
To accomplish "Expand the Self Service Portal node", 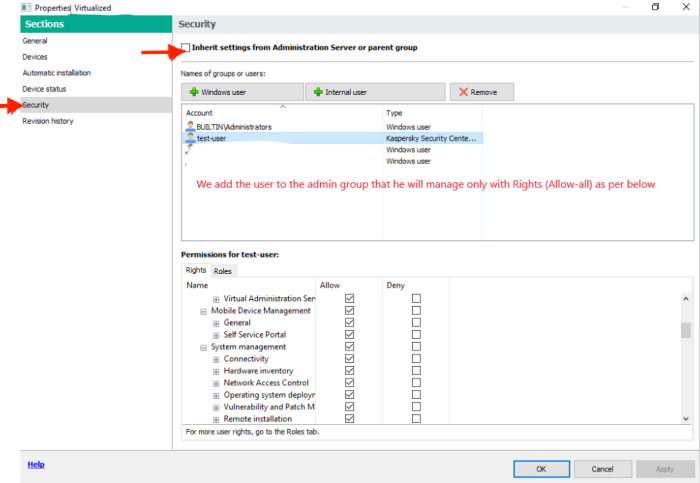I will coord(216,335).
